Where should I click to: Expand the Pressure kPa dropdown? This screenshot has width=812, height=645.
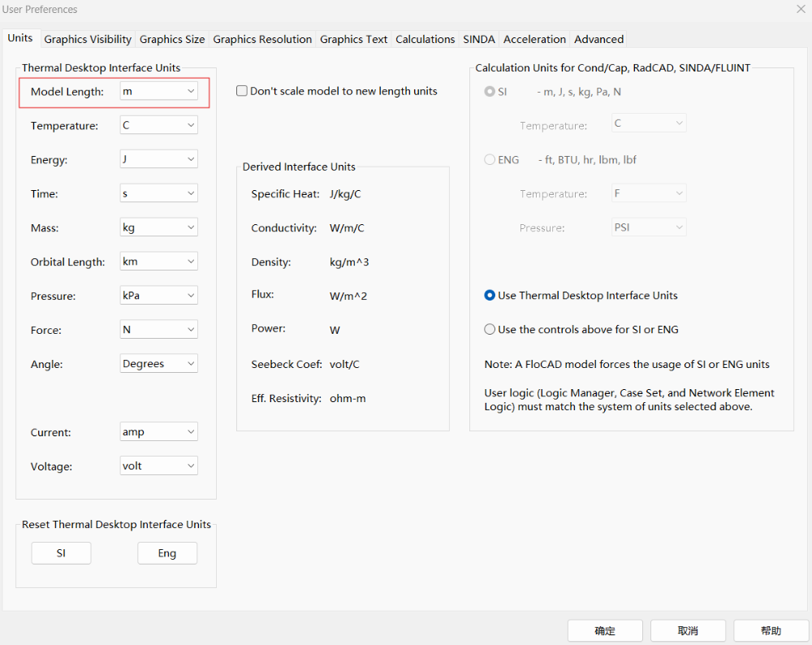click(x=158, y=296)
